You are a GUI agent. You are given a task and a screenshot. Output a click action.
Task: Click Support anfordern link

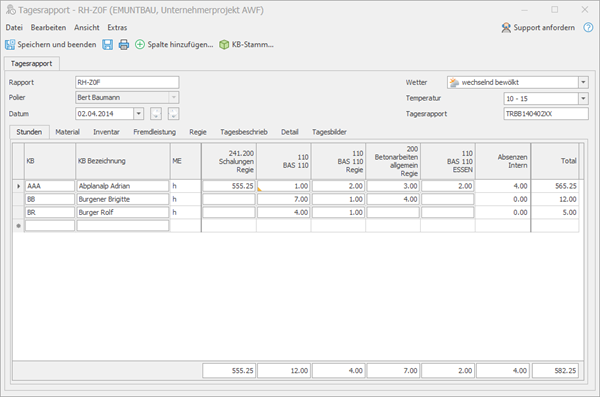tap(538, 28)
